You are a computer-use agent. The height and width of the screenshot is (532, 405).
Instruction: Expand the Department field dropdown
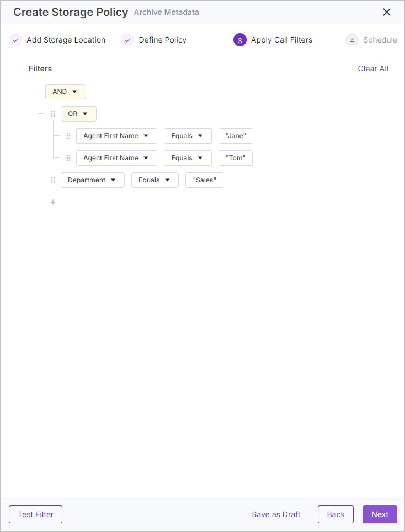tap(93, 180)
